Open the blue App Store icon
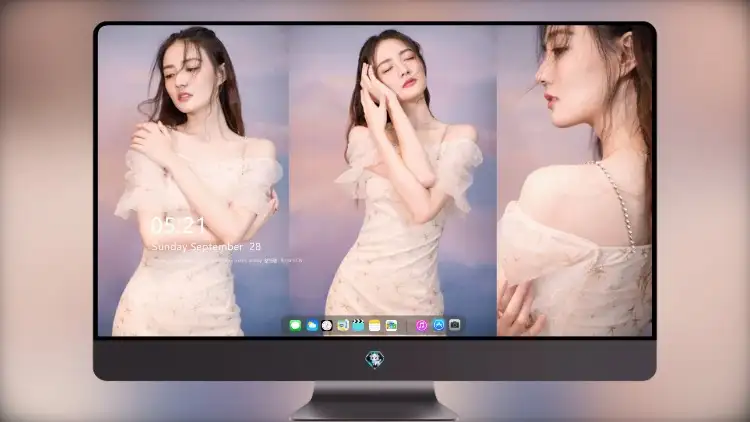Image resolution: width=750 pixels, height=422 pixels. click(439, 325)
